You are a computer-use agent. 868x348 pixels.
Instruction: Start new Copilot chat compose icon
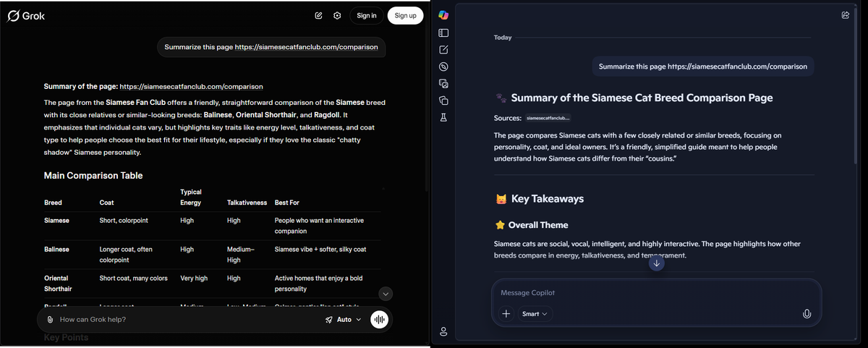tap(444, 50)
